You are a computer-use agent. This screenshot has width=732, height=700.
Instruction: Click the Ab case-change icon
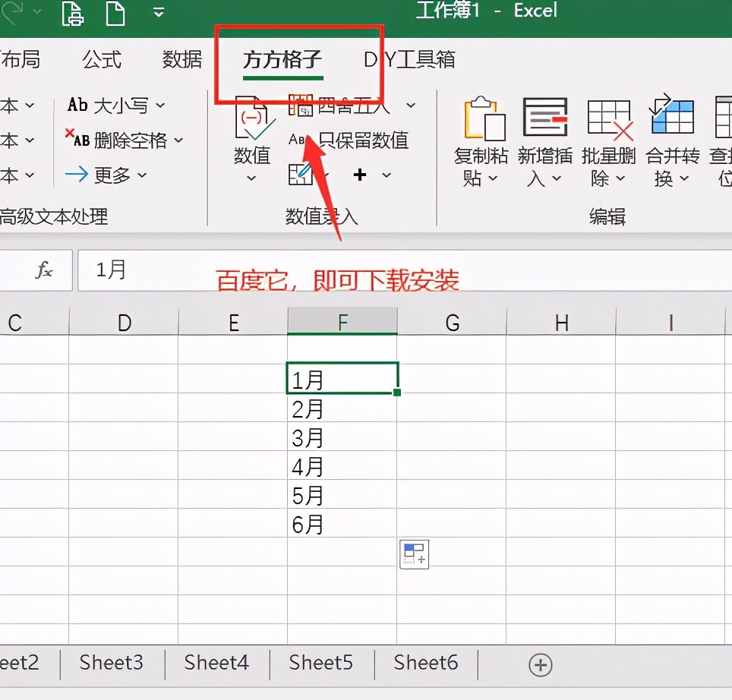(77, 105)
